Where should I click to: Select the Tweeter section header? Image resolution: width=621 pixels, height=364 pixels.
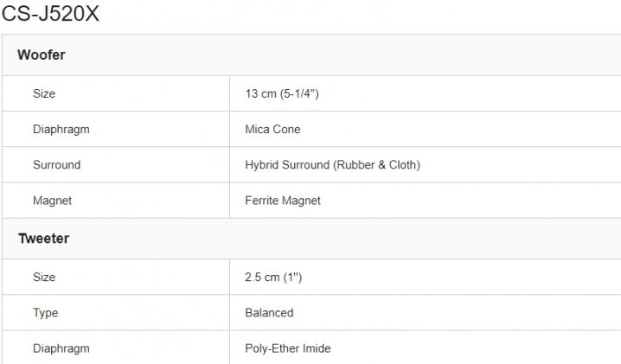[x=311, y=239]
